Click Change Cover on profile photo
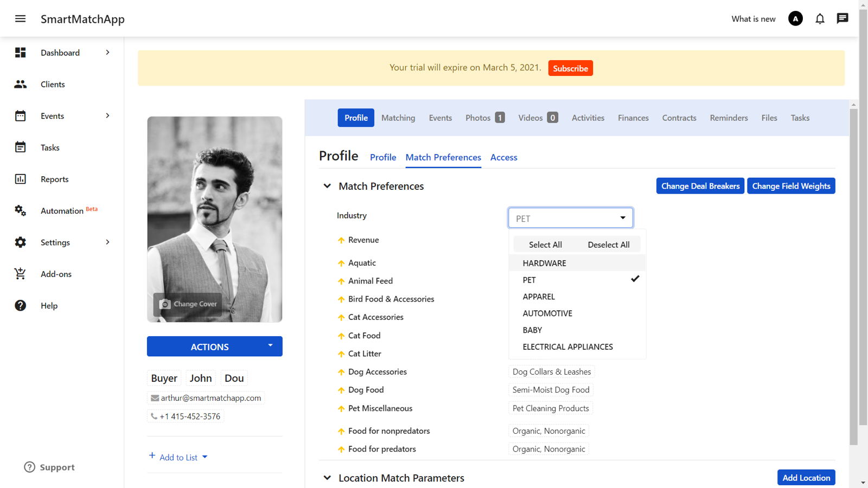Viewport: 868px width, 488px height. point(188,304)
